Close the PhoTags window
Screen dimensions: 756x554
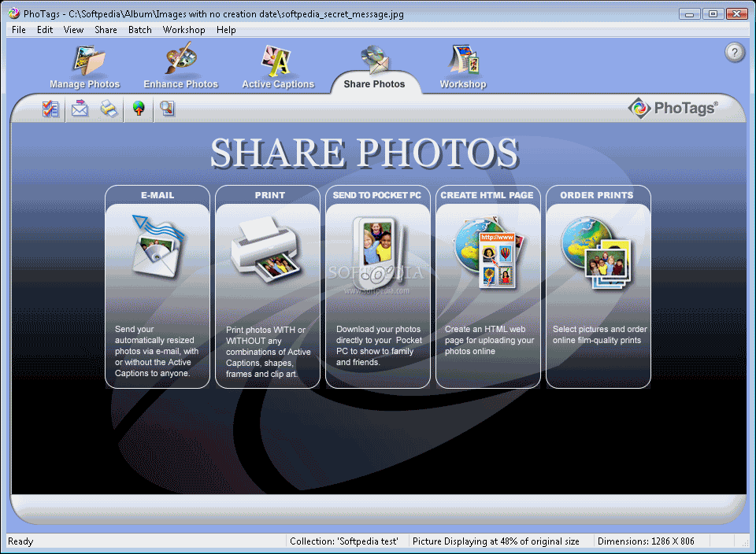(x=737, y=14)
